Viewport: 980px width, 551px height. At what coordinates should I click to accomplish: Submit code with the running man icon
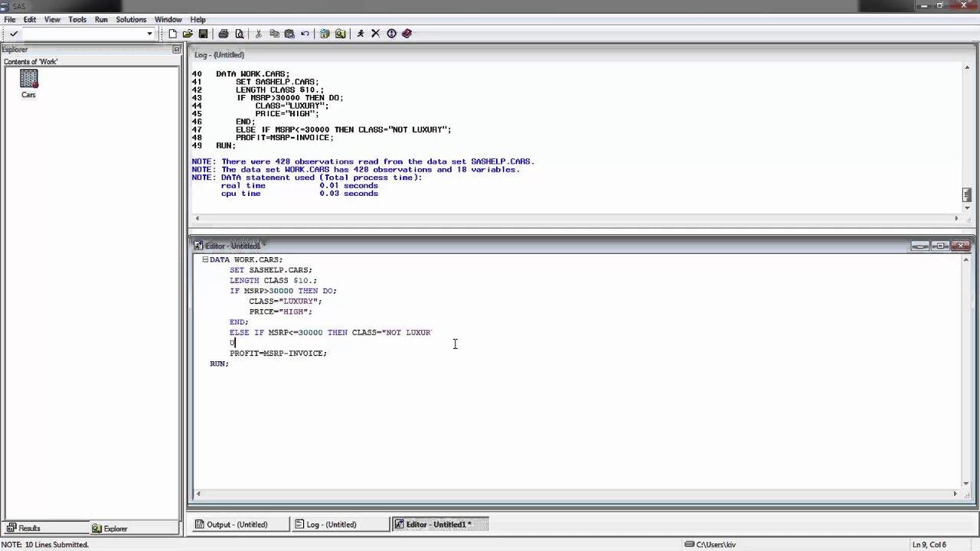(360, 34)
